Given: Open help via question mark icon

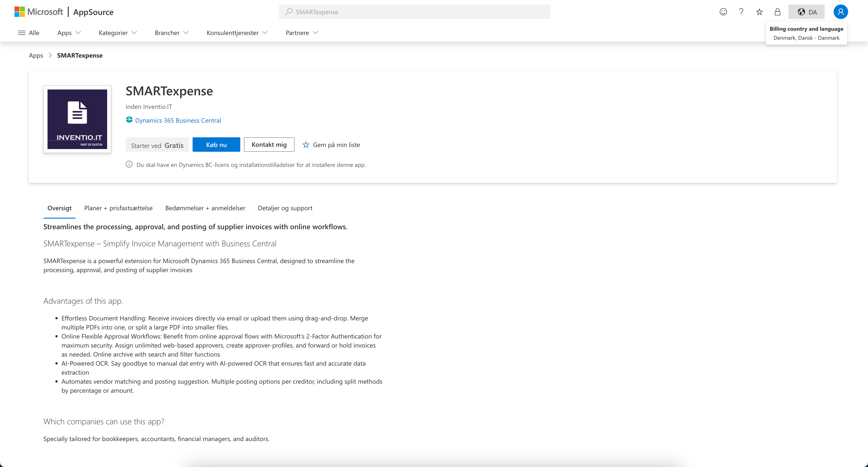Looking at the screenshot, I should 741,12.
